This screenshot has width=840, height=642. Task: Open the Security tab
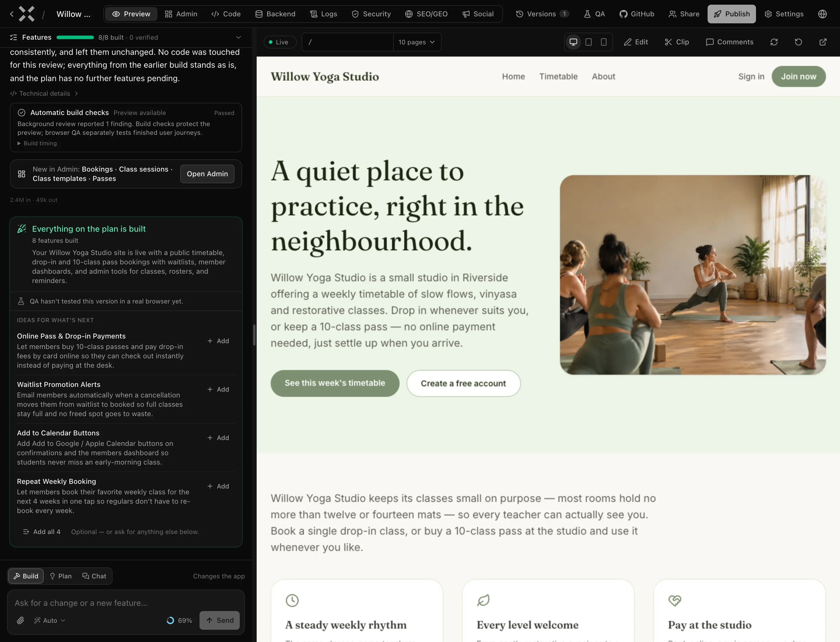[x=371, y=14]
